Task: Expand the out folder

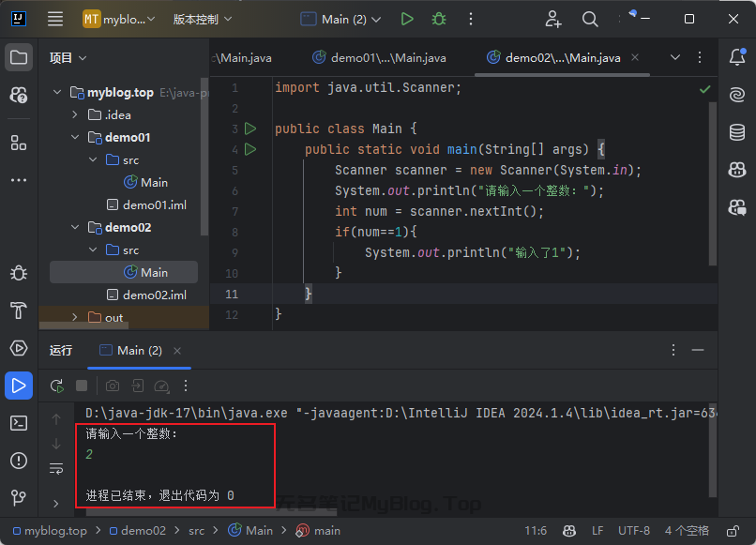Action: (x=75, y=317)
